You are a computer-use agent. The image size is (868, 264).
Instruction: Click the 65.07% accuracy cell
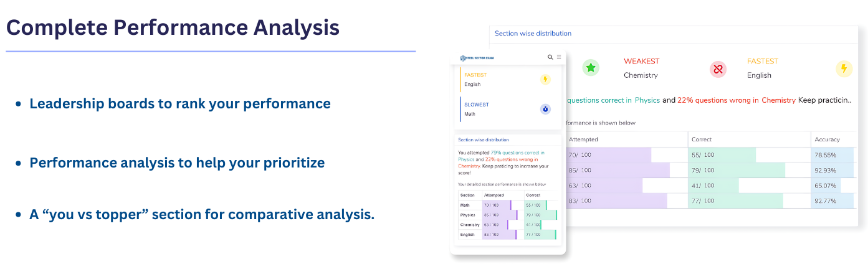[x=826, y=186]
